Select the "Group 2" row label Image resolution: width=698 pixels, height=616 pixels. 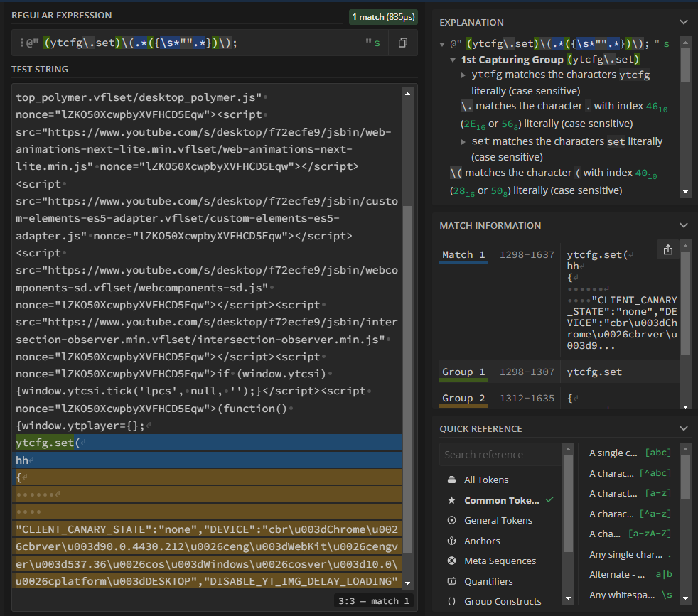click(x=463, y=399)
